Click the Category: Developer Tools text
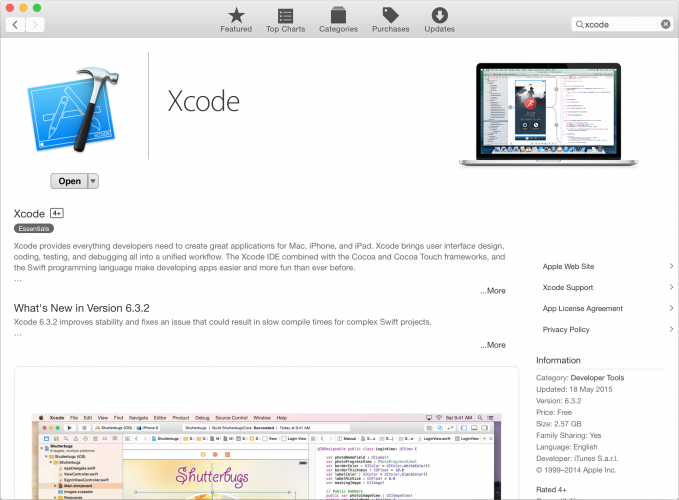Image resolution: width=679 pixels, height=500 pixels. (x=580, y=377)
